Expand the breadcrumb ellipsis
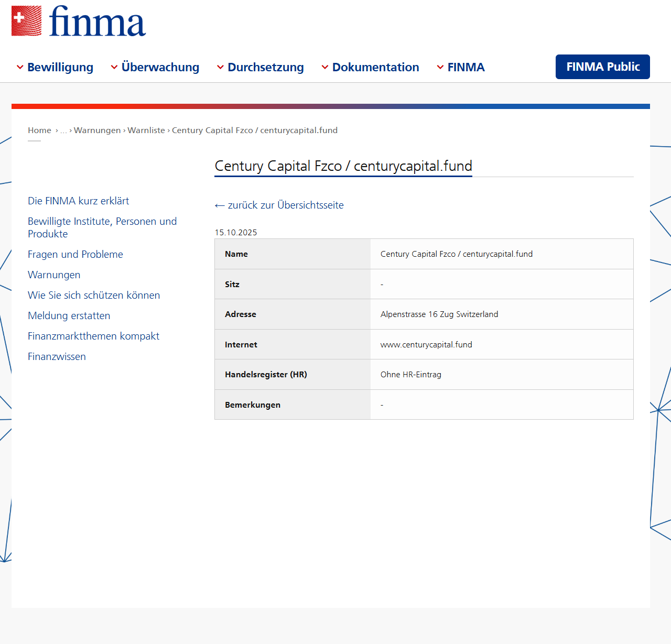Image resolution: width=671 pixels, height=644 pixels. click(x=63, y=130)
